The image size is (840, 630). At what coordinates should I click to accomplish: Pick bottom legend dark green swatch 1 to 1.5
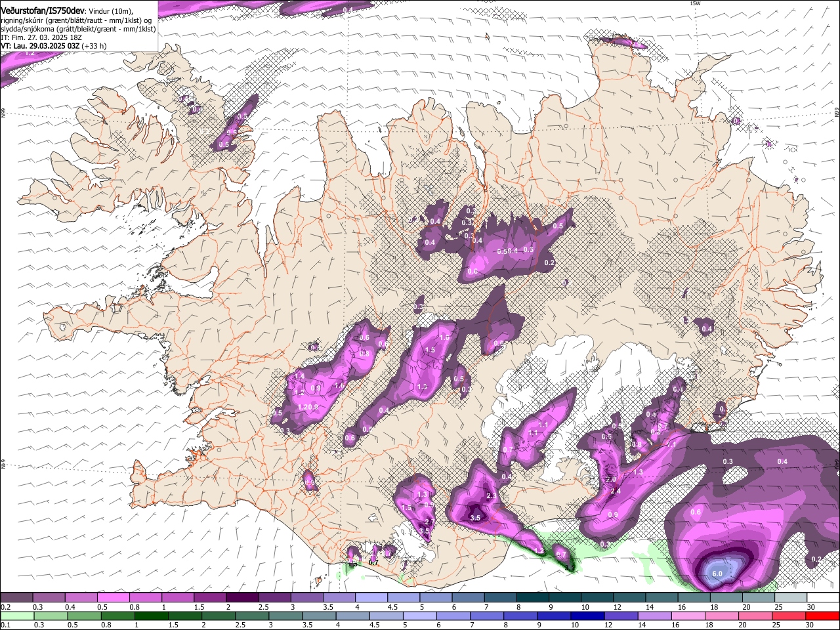click(151, 616)
